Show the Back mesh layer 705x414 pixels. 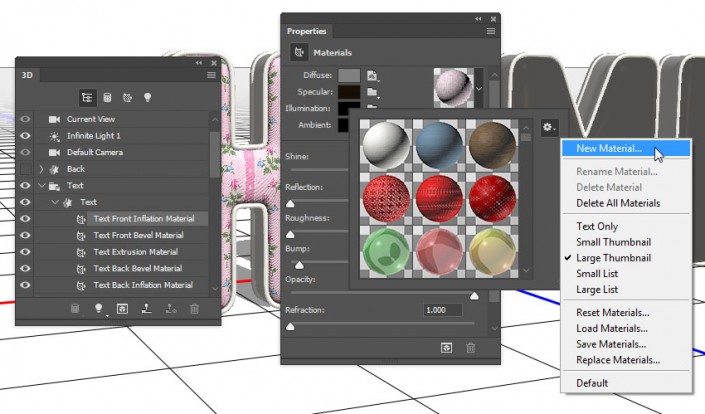click(x=26, y=169)
